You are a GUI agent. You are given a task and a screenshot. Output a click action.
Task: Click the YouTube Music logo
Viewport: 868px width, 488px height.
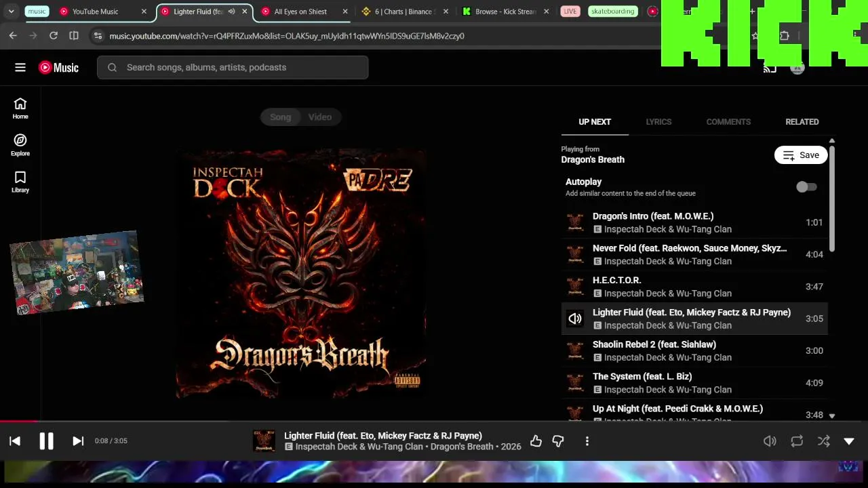click(58, 67)
